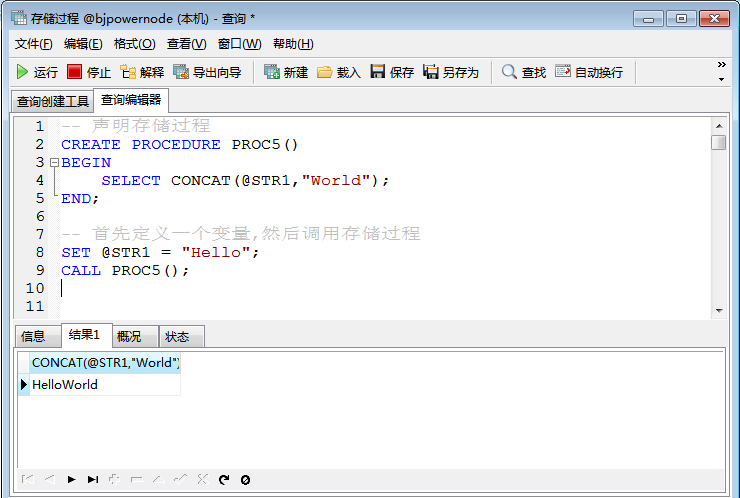Viewport: 740px width, 498px height.
Task: Close the query window
Action: (x=715, y=19)
